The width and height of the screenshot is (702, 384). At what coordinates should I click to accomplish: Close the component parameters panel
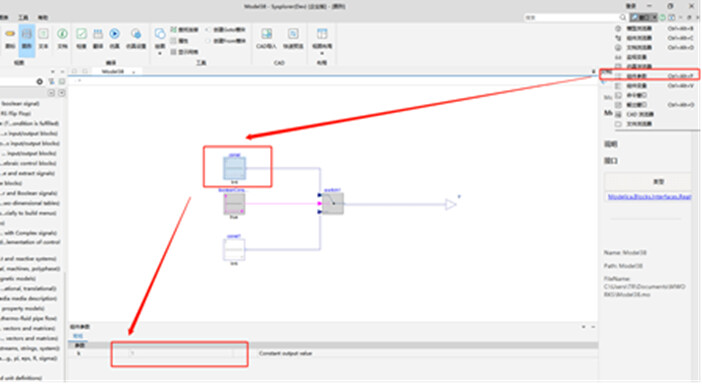593,327
